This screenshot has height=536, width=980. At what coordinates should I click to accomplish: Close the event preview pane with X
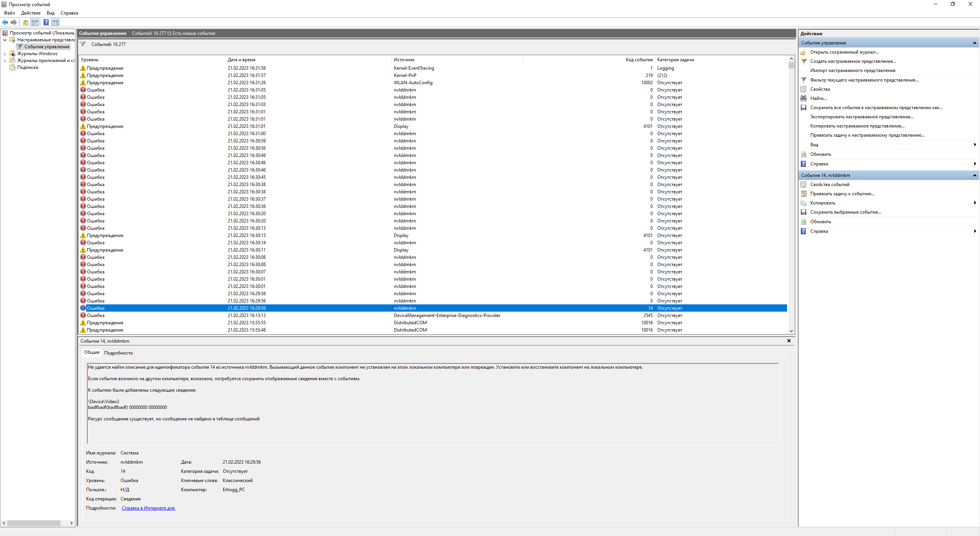tap(789, 341)
